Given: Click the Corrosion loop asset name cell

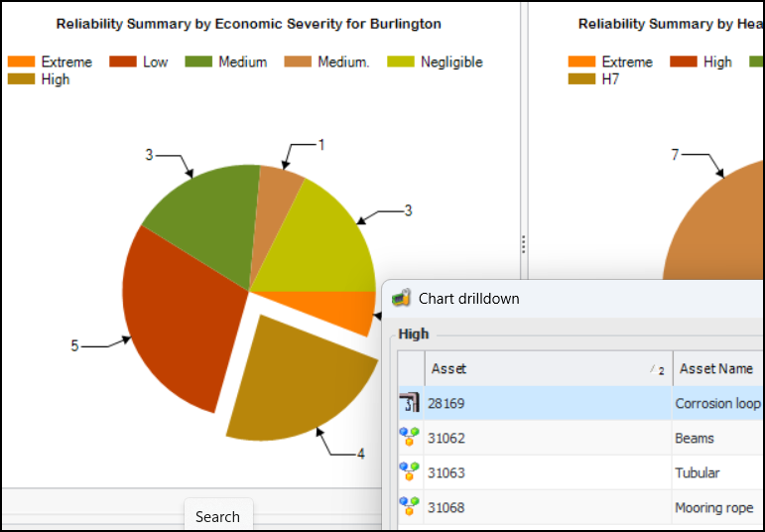Looking at the screenshot, I should click(x=718, y=403).
